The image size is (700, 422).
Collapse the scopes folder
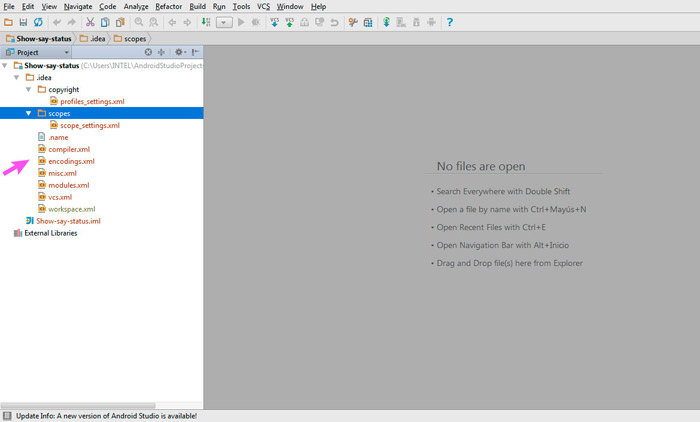click(x=28, y=113)
